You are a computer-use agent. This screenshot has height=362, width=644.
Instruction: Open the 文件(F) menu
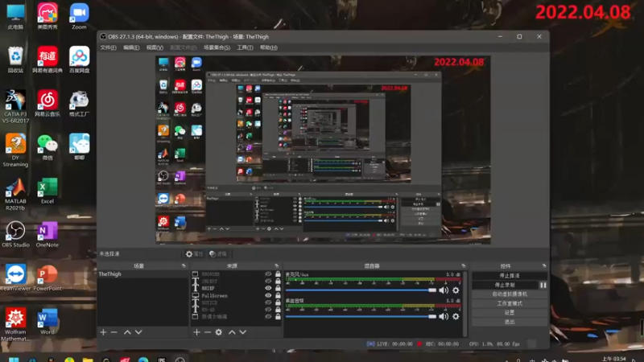(x=109, y=47)
